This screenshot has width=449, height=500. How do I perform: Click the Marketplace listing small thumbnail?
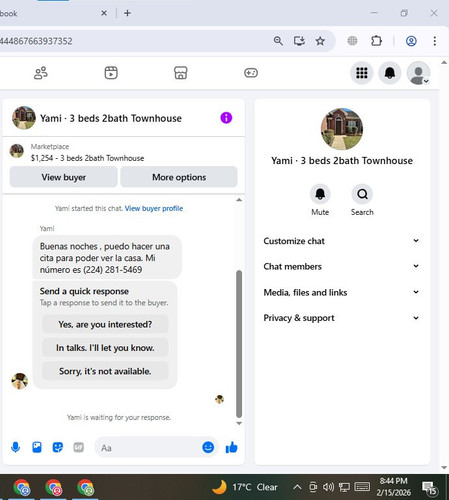(x=17, y=151)
